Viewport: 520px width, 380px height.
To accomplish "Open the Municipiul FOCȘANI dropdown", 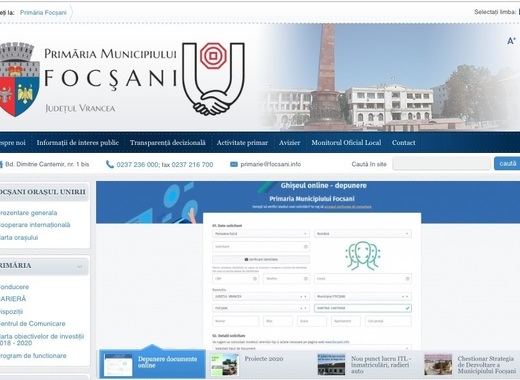I will (x=363, y=296).
